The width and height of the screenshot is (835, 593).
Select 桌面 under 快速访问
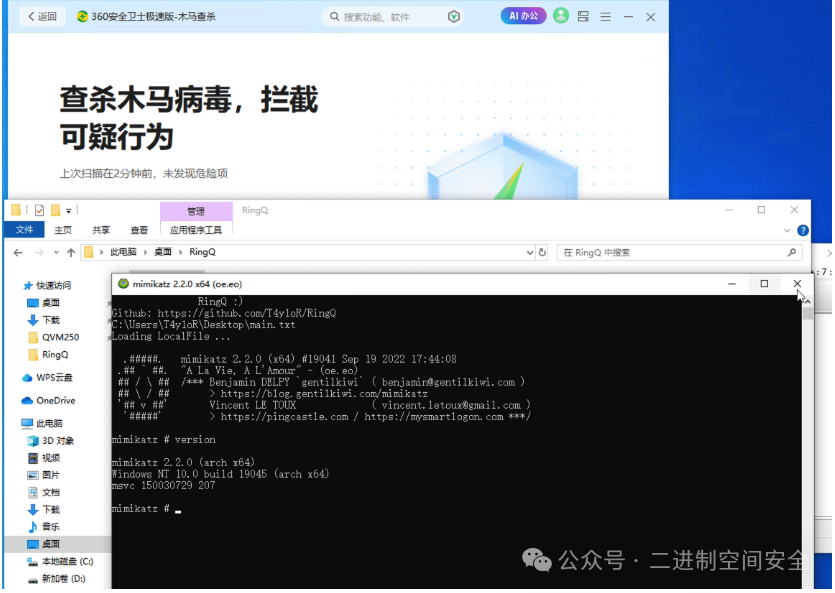click(44, 303)
